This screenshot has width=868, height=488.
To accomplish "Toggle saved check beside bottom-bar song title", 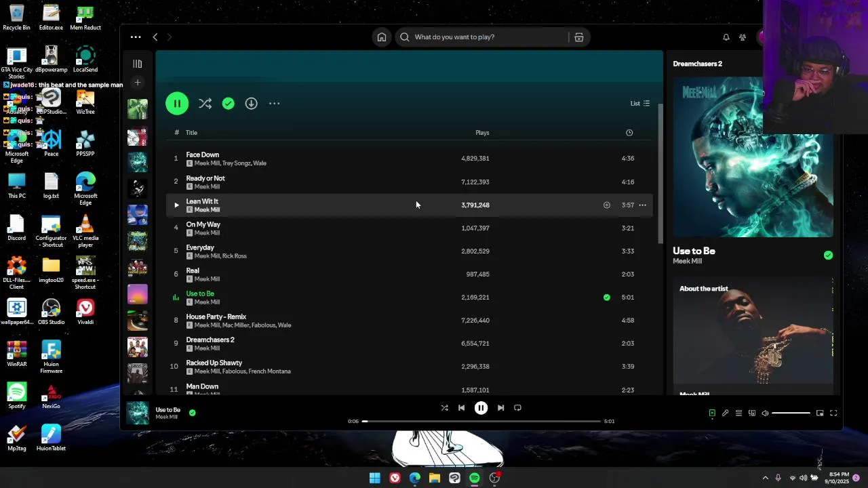I will click(x=193, y=412).
